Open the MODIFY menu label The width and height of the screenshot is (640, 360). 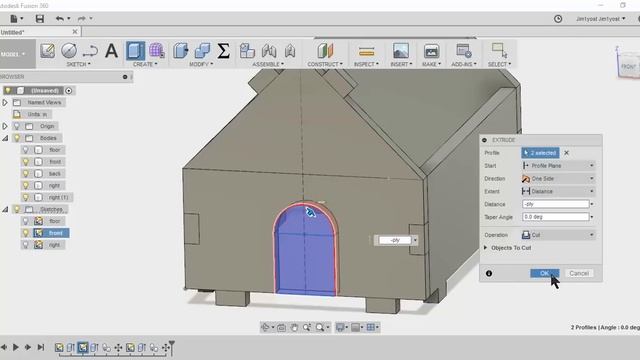201,64
